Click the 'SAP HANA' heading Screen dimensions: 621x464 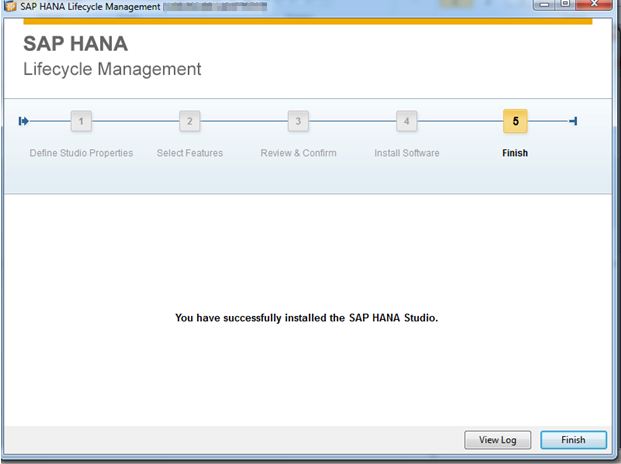click(76, 44)
